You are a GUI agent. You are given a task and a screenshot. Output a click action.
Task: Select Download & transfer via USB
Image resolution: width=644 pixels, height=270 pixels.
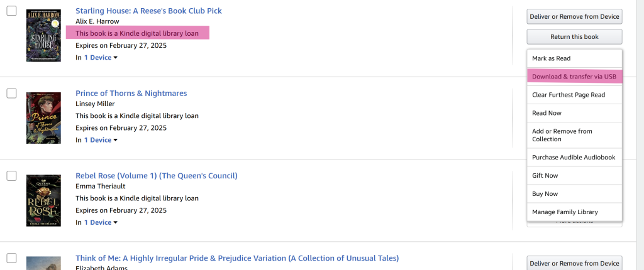(574, 77)
